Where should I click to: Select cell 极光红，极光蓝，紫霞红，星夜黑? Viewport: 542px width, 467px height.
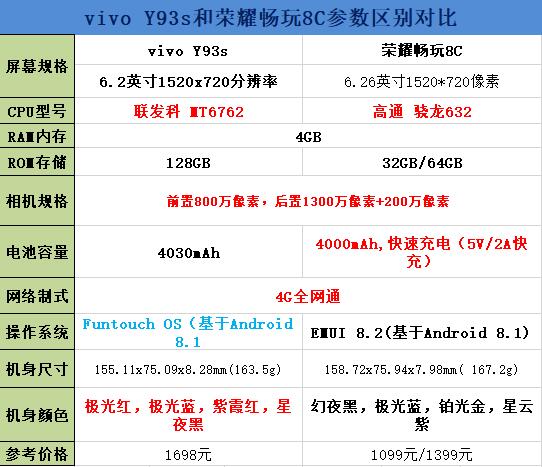pyautogui.click(x=188, y=414)
